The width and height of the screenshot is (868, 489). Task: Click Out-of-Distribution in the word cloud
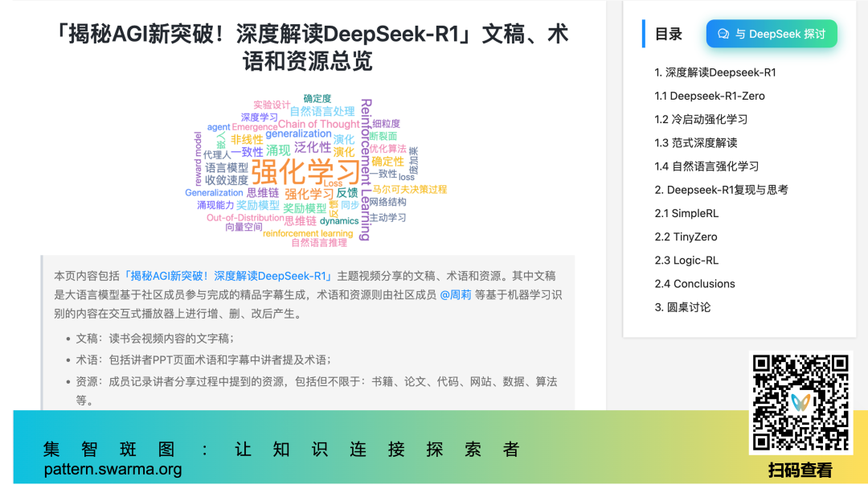tap(245, 218)
